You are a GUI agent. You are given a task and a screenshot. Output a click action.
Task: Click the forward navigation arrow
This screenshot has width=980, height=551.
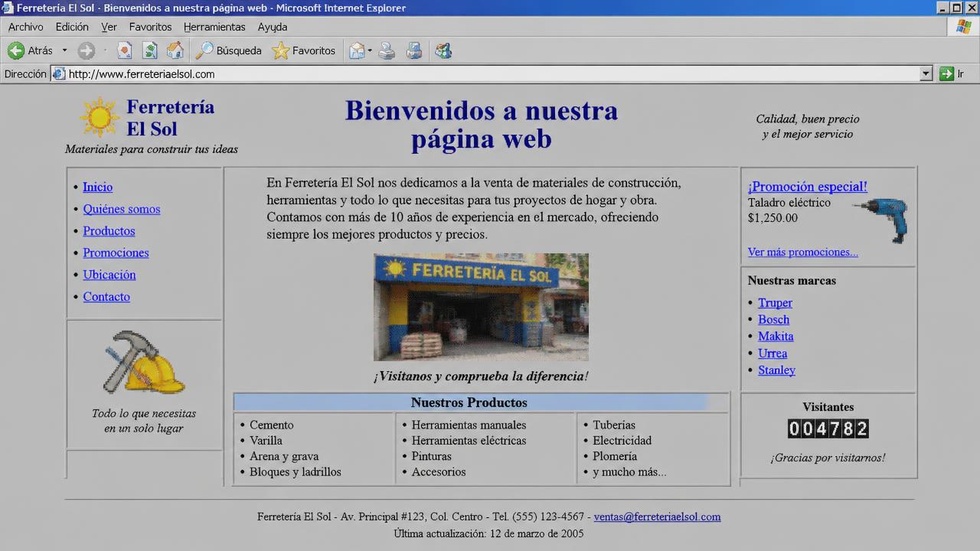tap(87, 51)
